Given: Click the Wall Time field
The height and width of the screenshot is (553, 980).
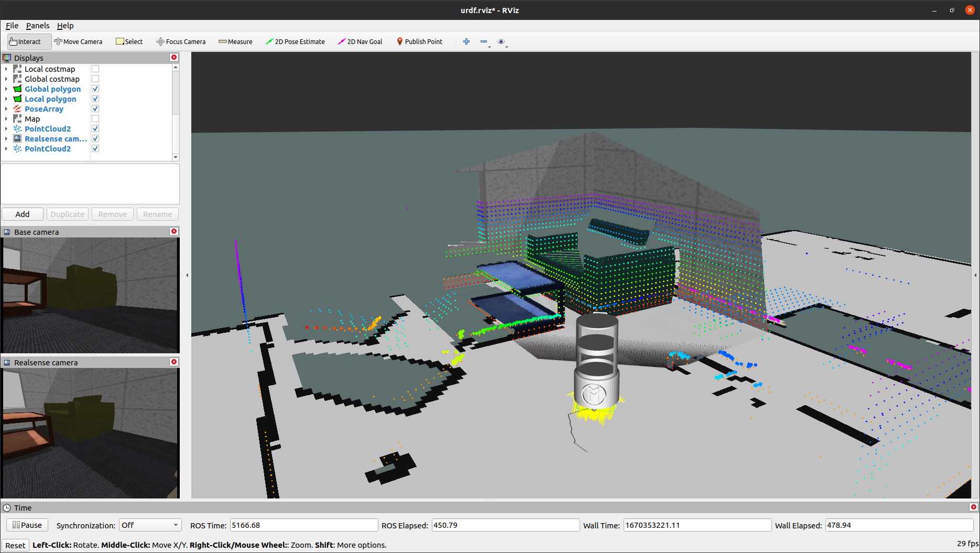Looking at the screenshot, I should [x=698, y=525].
